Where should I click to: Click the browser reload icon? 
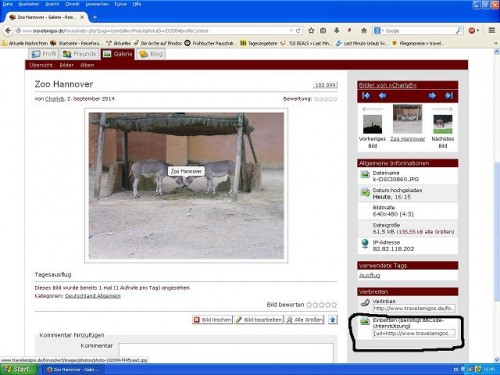click(298, 31)
